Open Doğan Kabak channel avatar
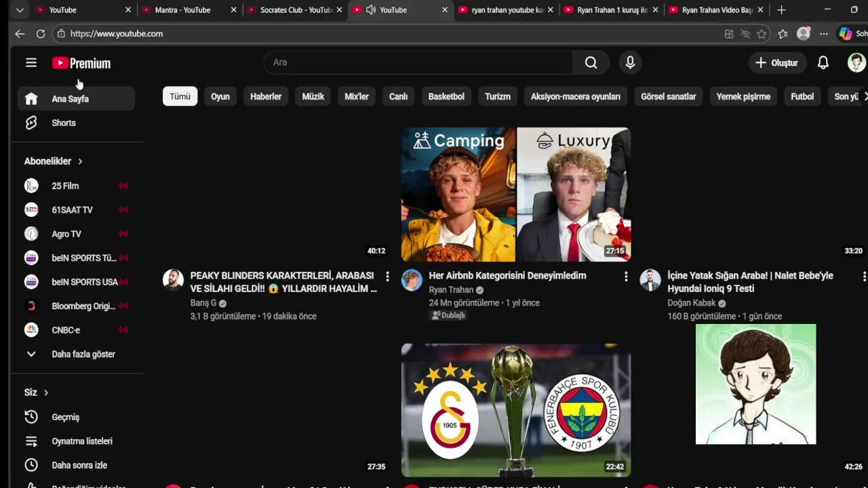Screen dimensions: 868x488 click(650, 280)
